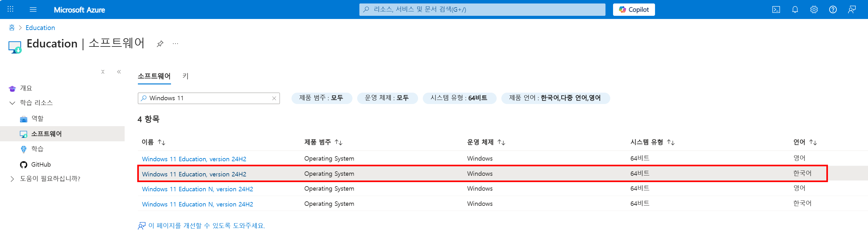Switch to the 소프트웨어 tab
Image resolution: width=868 pixels, height=233 pixels.
pos(154,76)
